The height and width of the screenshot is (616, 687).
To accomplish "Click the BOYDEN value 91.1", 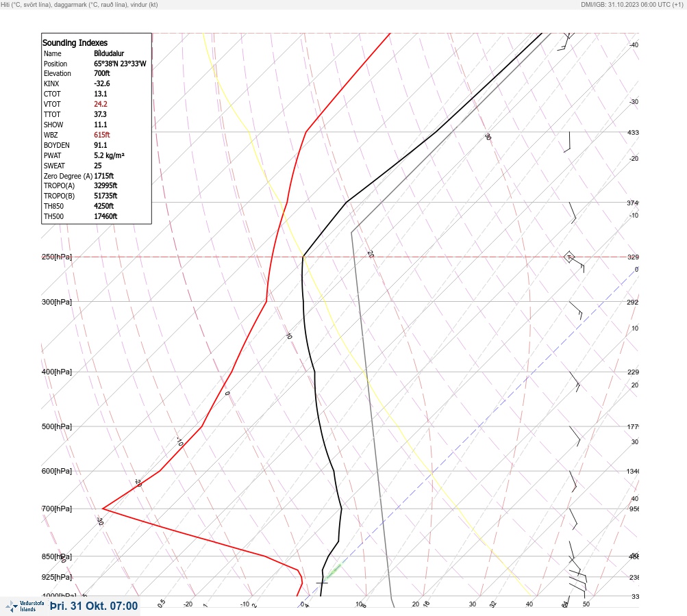I will tap(100, 145).
